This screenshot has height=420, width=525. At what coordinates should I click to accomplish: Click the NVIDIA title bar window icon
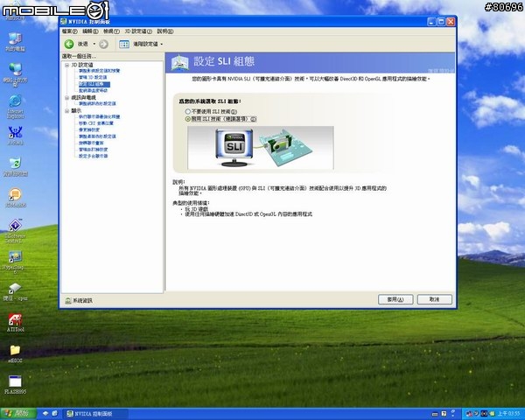click(x=64, y=22)
